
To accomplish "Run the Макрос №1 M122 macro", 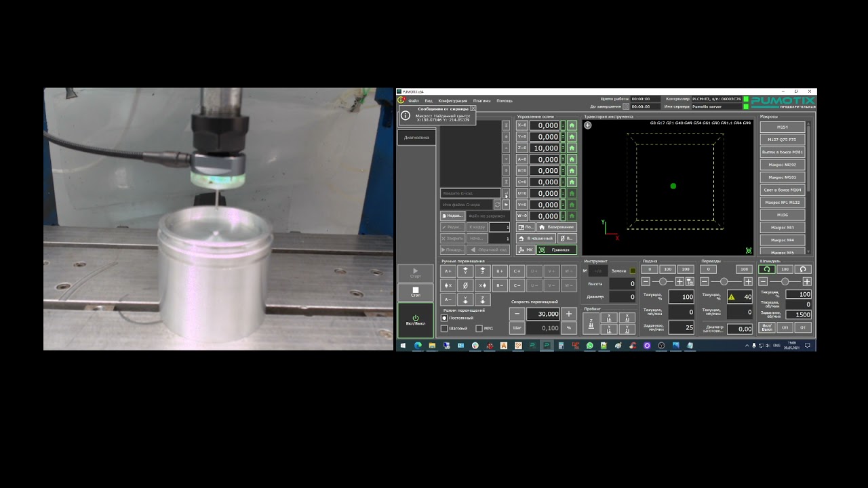I will [x=782, y=202].
